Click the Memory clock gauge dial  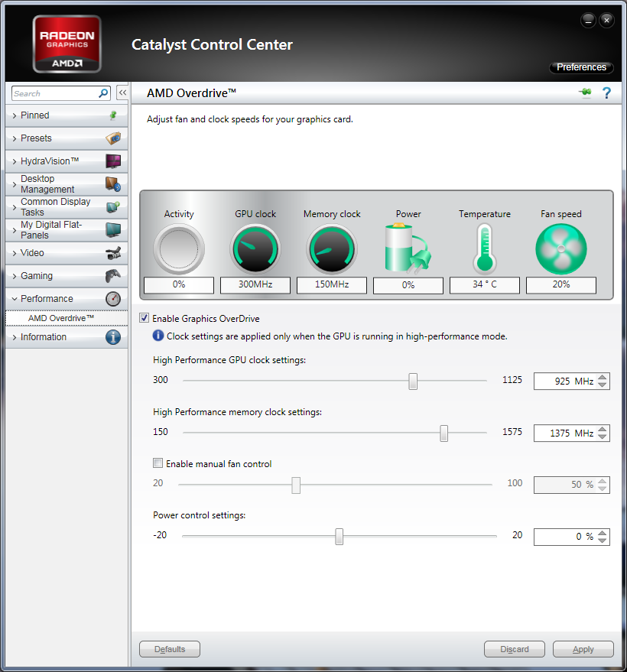(332, 249)
